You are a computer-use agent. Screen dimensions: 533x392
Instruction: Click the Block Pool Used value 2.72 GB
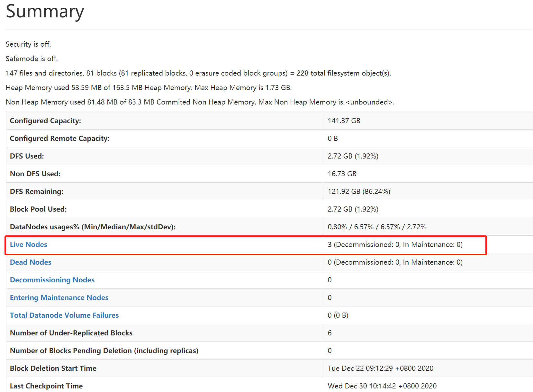click(353, 209)
